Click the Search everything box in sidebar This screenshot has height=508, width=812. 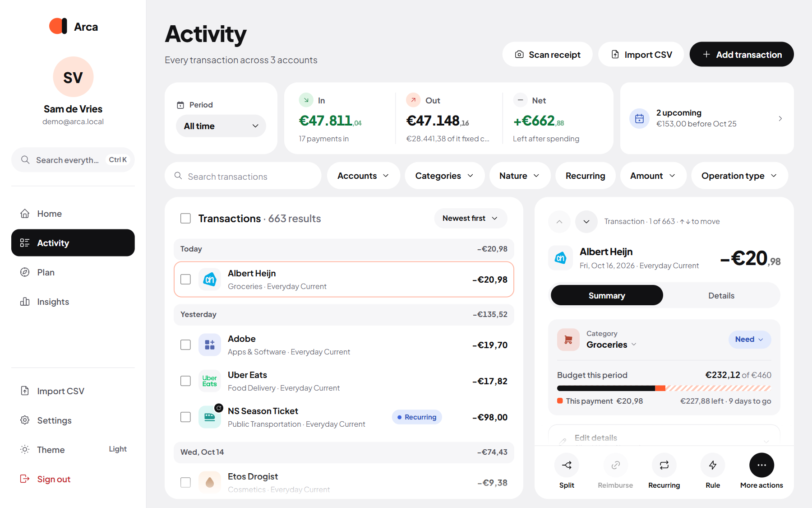point(73,160)
